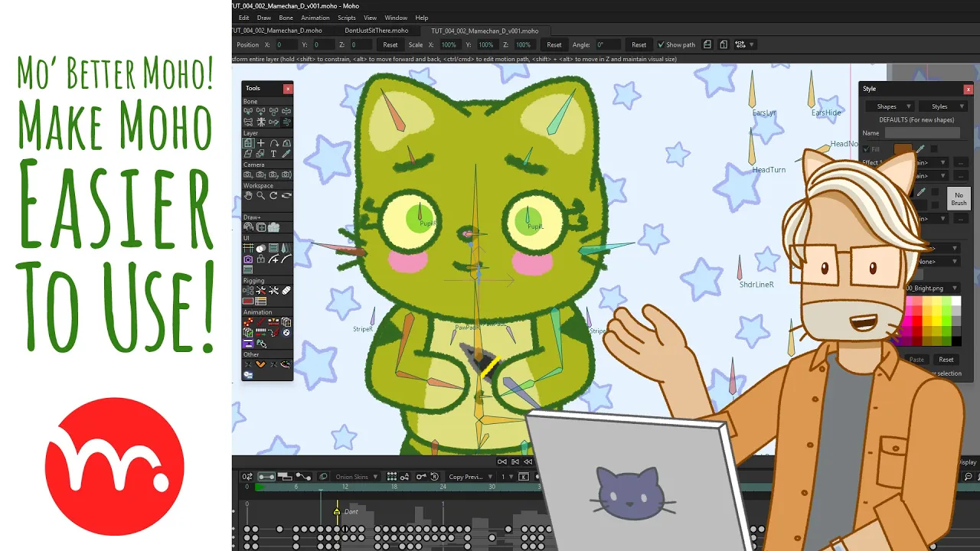The image size is (980, 551).
Task: Click Reset button next to Angle field
Action: (639, 44)
